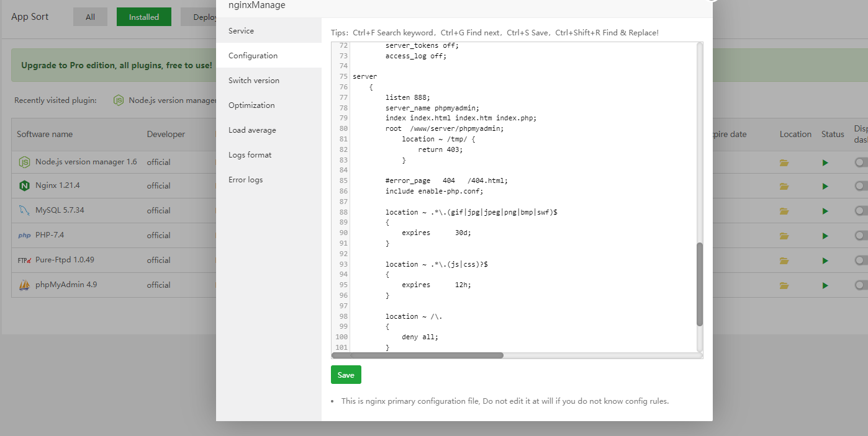The height and width of the screenshot is (436, 868).
Task: Click status play icon for PHP-7.4
Action: point(825,236)
